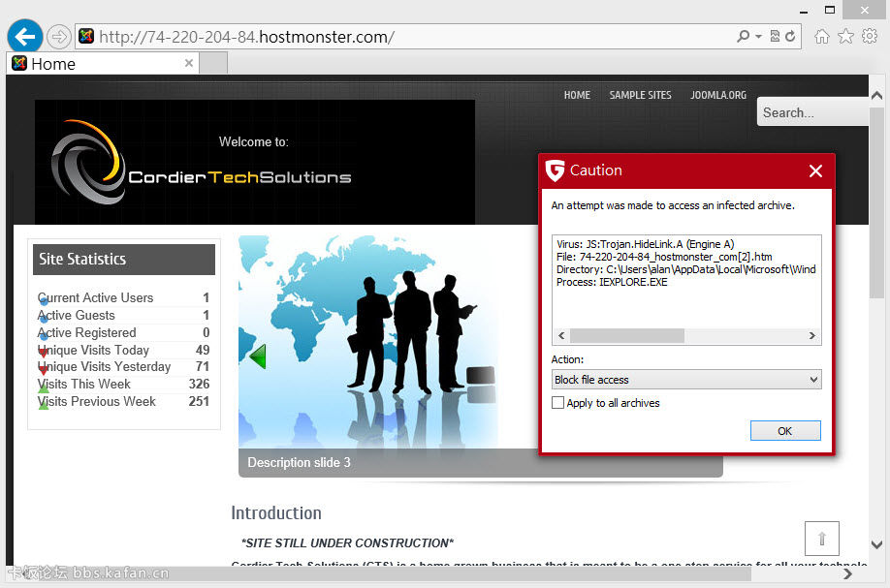Click the site Search box
The width and height of the screenshot is (890, 588).
point(812,112)
